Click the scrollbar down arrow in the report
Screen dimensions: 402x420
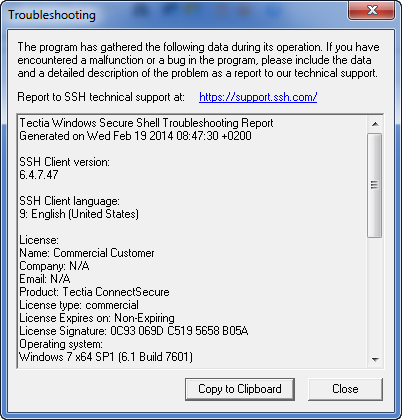[x=375, y=359]
